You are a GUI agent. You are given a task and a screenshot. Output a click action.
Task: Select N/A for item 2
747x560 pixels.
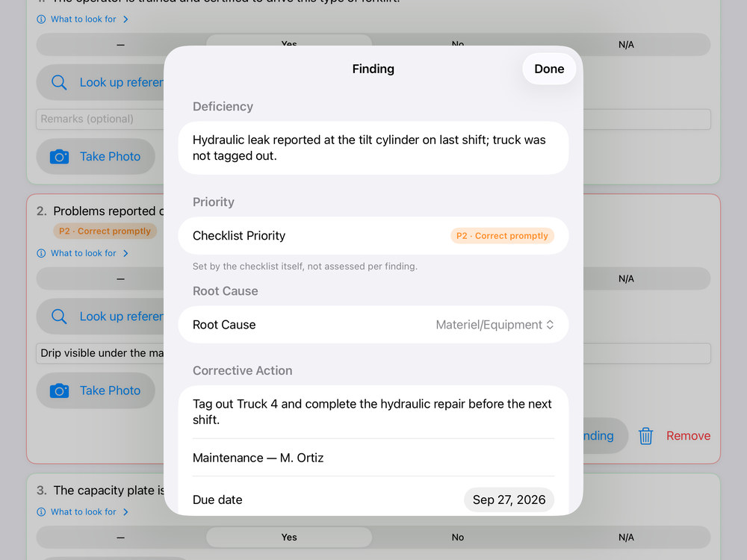coord(626,279)
